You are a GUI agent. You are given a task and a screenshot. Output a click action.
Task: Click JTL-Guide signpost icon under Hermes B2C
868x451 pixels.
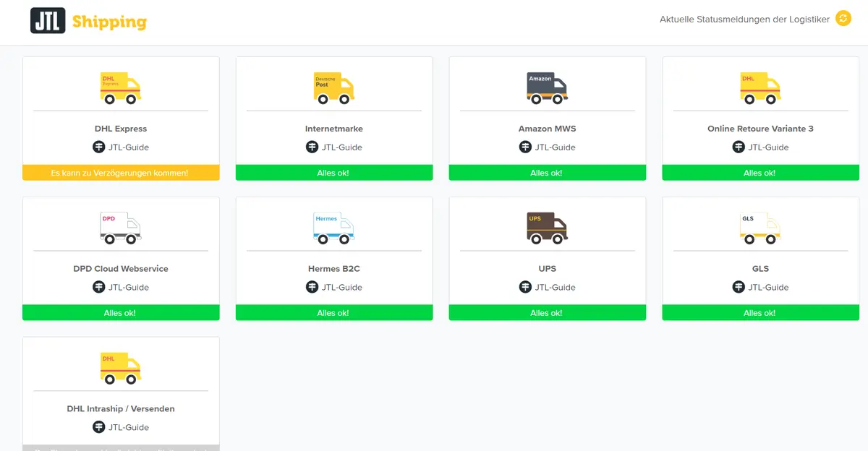(312, 287)
